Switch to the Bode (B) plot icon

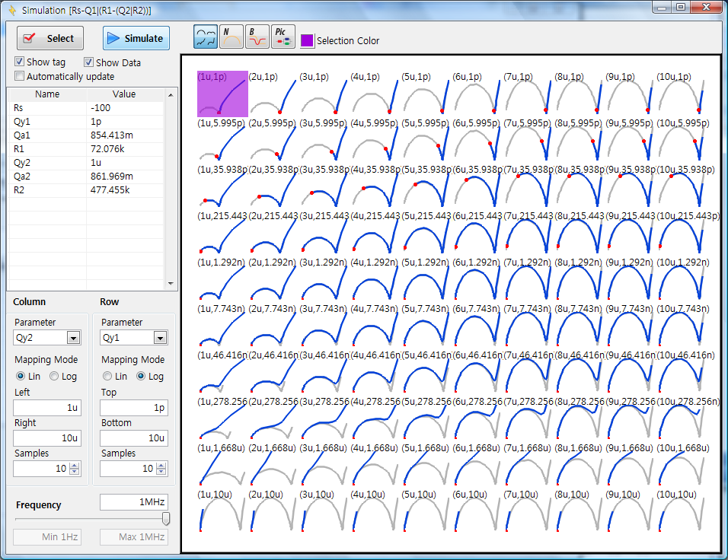click(257, 37)
